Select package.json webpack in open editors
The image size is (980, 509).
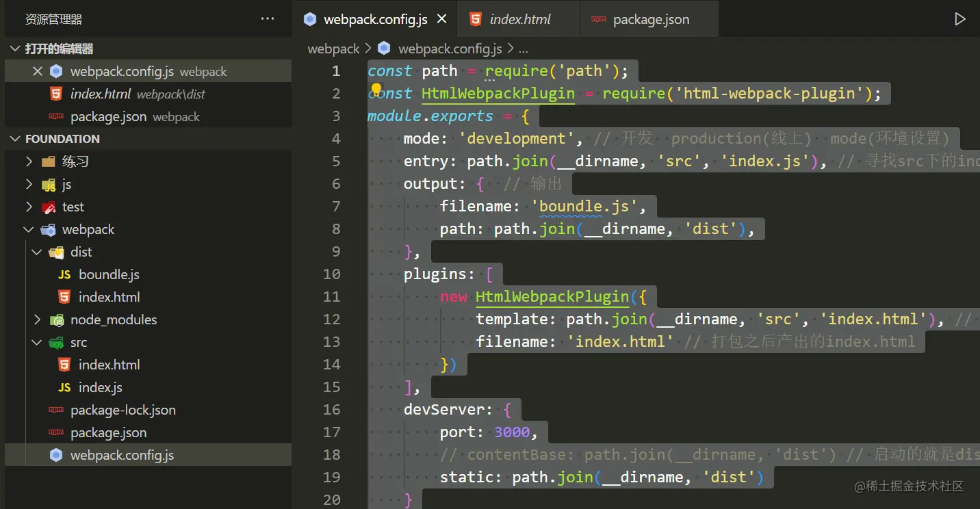pos(148,117)
